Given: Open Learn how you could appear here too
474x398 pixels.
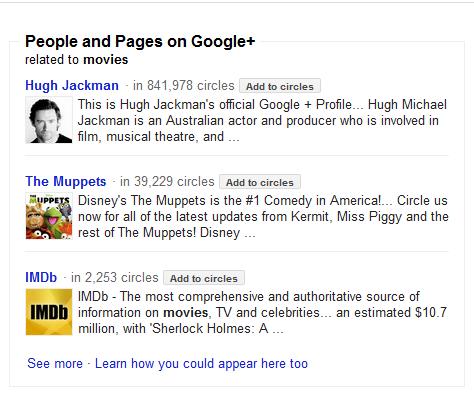Looking at the screenshot, I should point(201,364).
